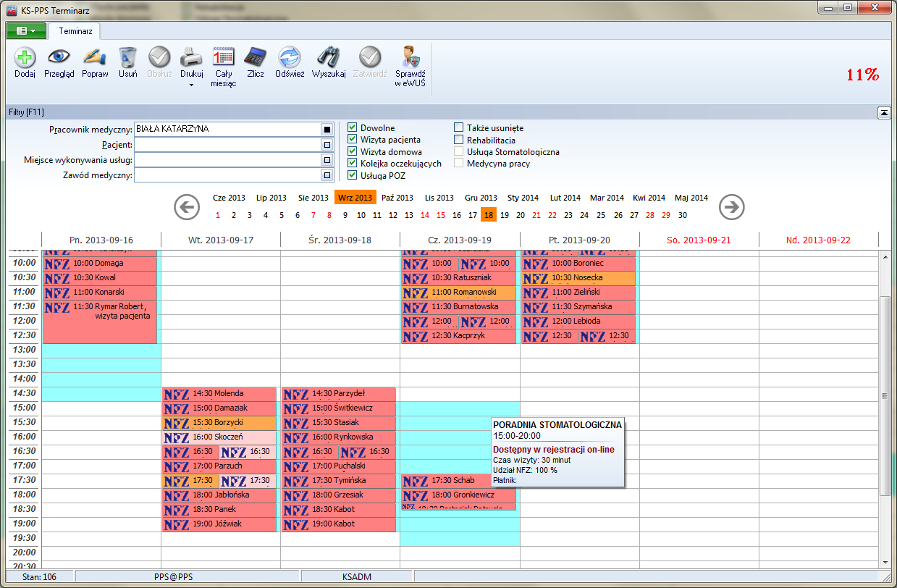Open the green application menu button

26,30
